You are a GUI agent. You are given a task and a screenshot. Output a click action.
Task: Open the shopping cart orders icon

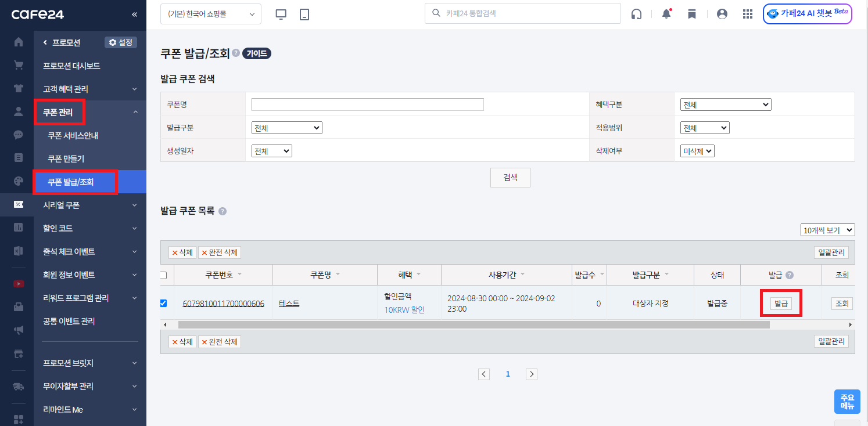point(19,65)
